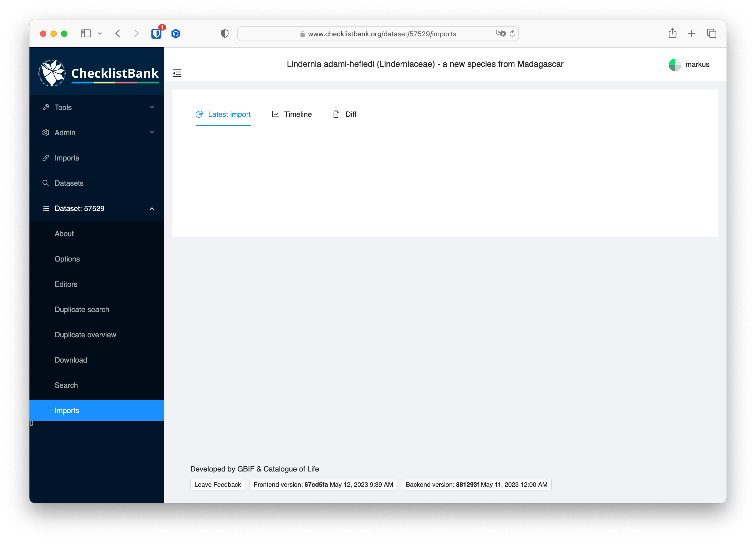
Task: Click the document icon beside Diff
Action: coord(336,114)
